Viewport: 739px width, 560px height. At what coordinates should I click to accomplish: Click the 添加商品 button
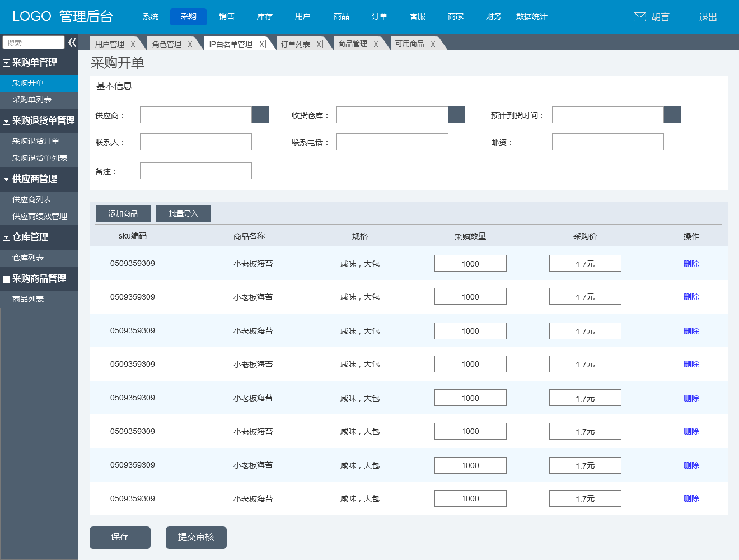(123, 213)
